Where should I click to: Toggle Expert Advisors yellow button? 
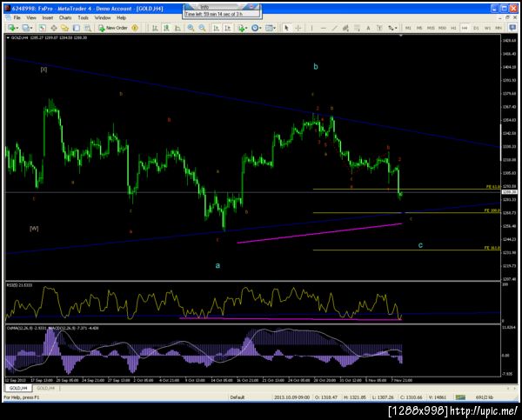[135, 28]
